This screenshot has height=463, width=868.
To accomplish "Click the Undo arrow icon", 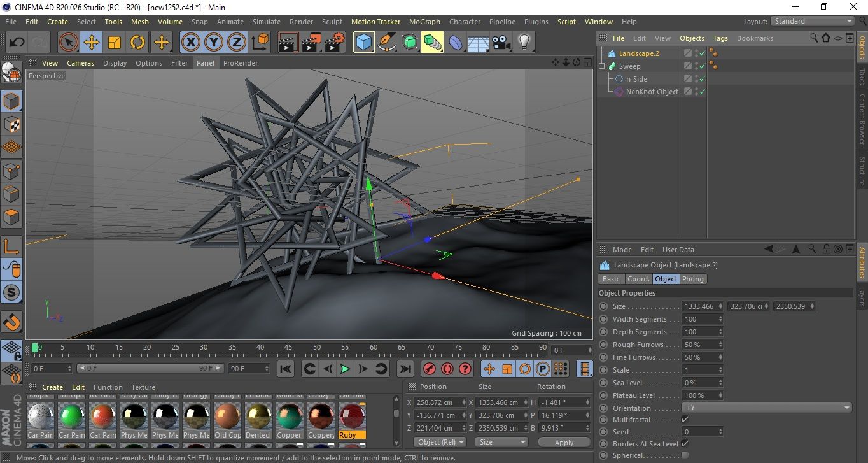I will click(17, 43).
